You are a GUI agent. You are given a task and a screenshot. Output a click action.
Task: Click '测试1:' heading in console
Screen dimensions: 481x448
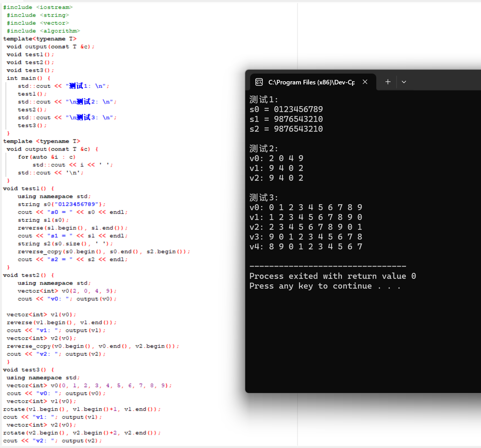click(x=264, y=99)
